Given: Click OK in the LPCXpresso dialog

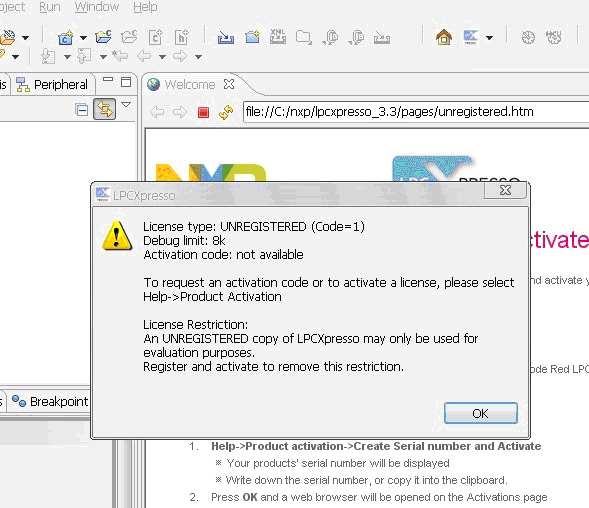Looking at the screenshot, I should 480,413.
